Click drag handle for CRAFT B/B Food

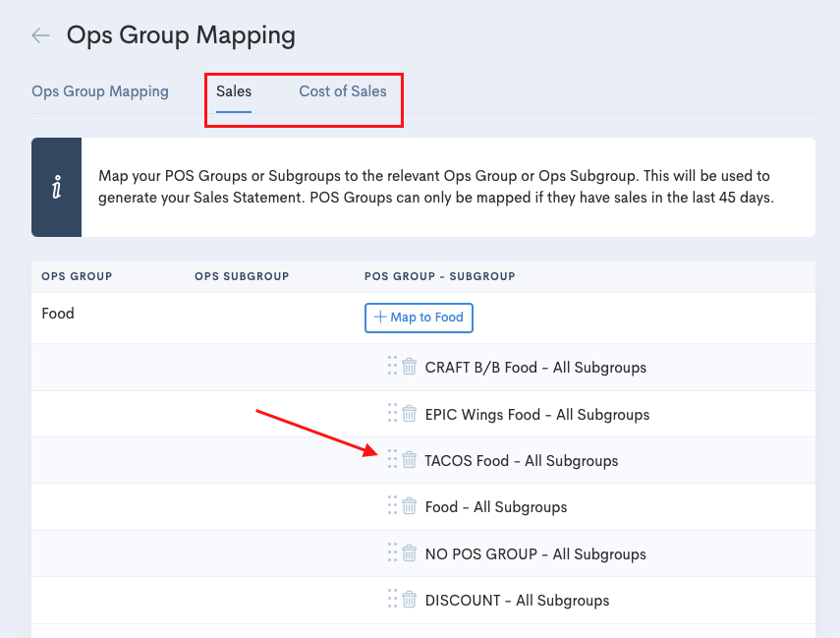[392, 367]
